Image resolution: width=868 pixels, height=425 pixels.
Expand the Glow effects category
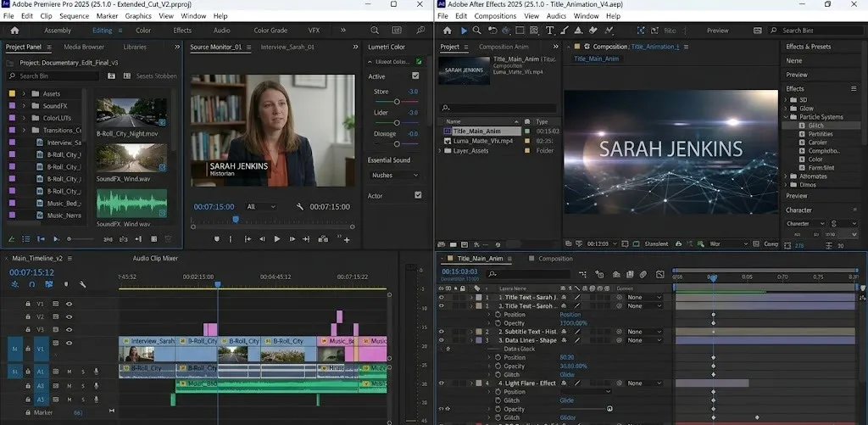point(786,109)
